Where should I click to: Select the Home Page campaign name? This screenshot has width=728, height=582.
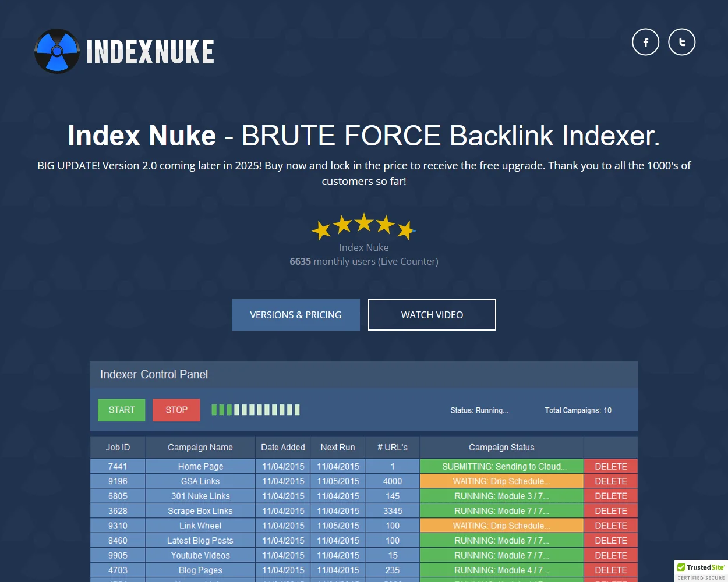click(x=200, y=466)
